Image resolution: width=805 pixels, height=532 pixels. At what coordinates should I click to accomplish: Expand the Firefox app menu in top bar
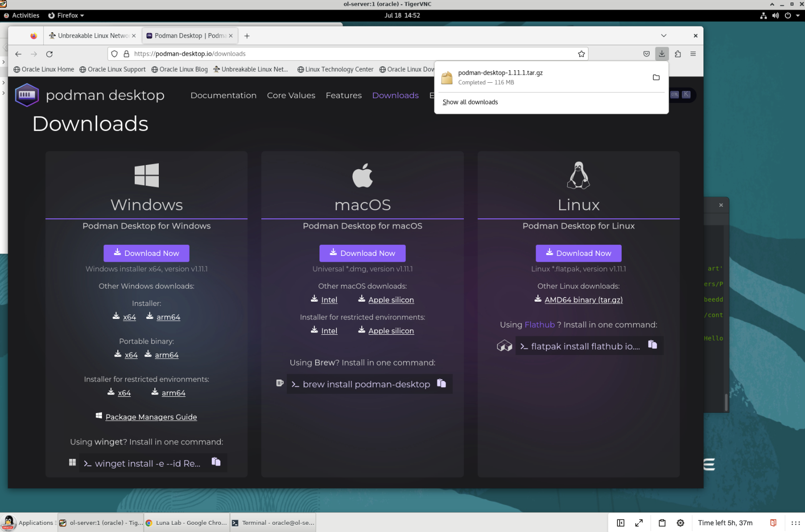pyautogui.click(x=66, y=15)
